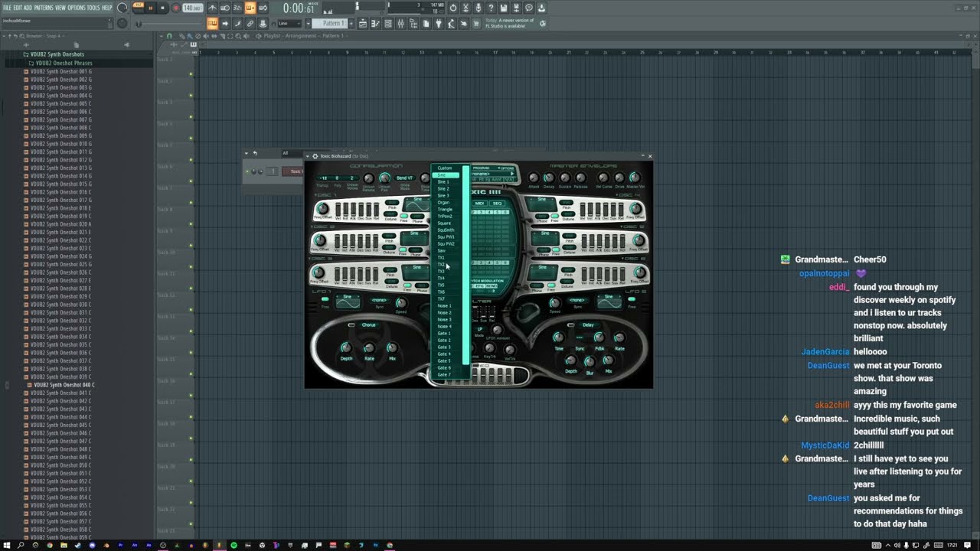Open the VIEW menu
The height and width of the screenshot is (551, 980).
point(60,8)
